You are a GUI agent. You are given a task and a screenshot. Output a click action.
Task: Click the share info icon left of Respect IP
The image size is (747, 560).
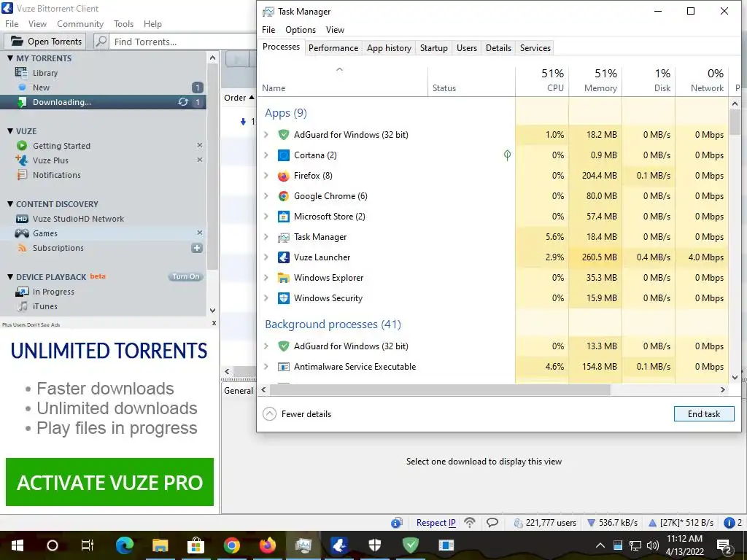click(396, 523)
